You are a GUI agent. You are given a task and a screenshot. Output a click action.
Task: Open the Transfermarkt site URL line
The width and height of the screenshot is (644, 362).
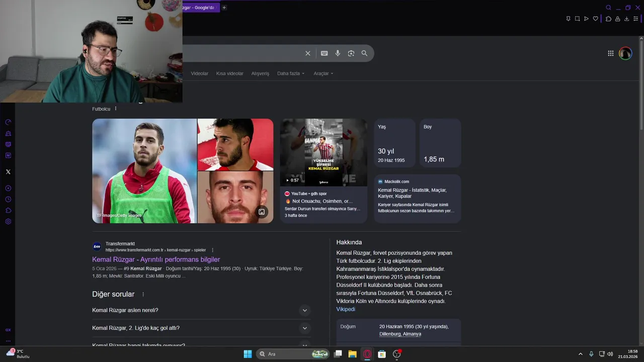coord(155,250)
